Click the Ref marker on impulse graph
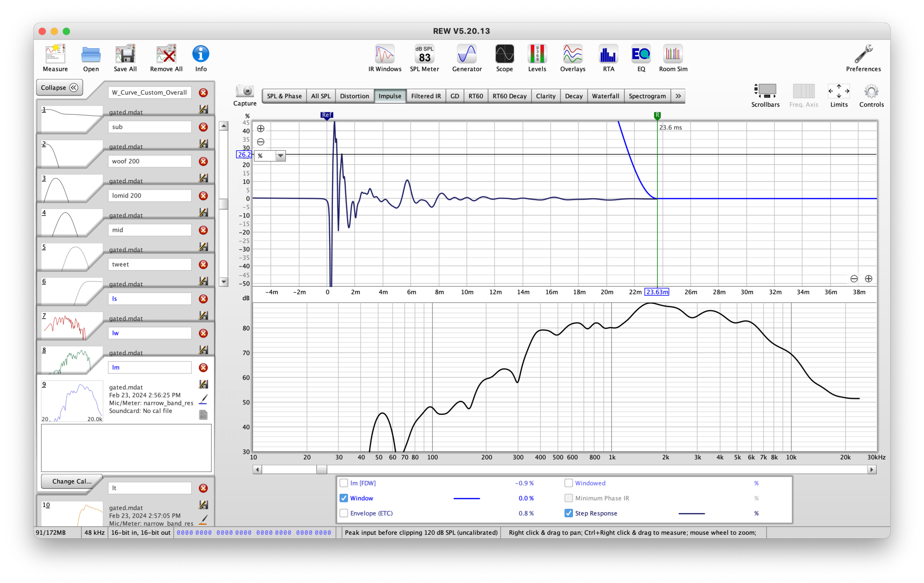Screen dimensions: 924x583 [x=327, y=115]
